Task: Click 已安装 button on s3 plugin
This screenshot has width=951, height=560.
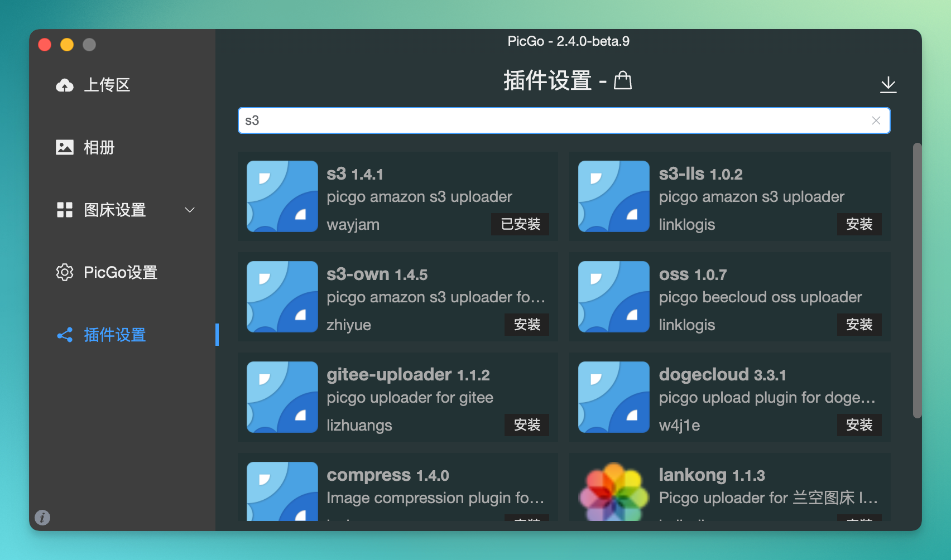Action: (520, 224)
